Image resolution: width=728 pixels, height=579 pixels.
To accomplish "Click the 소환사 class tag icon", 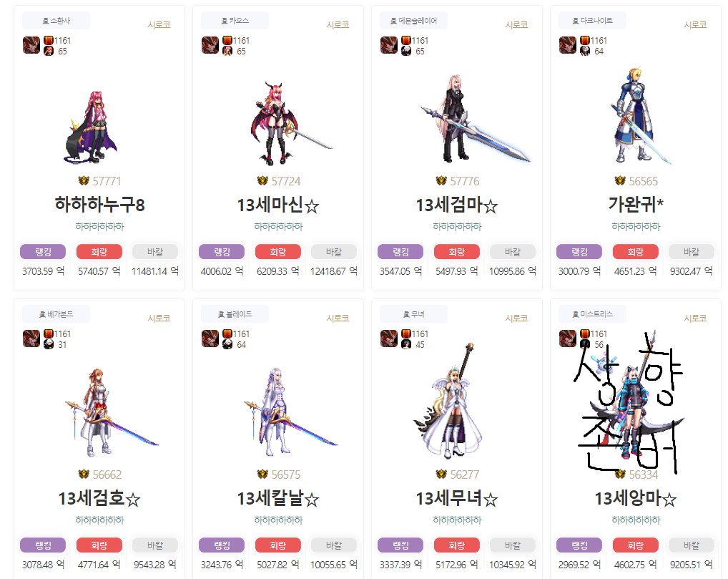I will (46, 21).
